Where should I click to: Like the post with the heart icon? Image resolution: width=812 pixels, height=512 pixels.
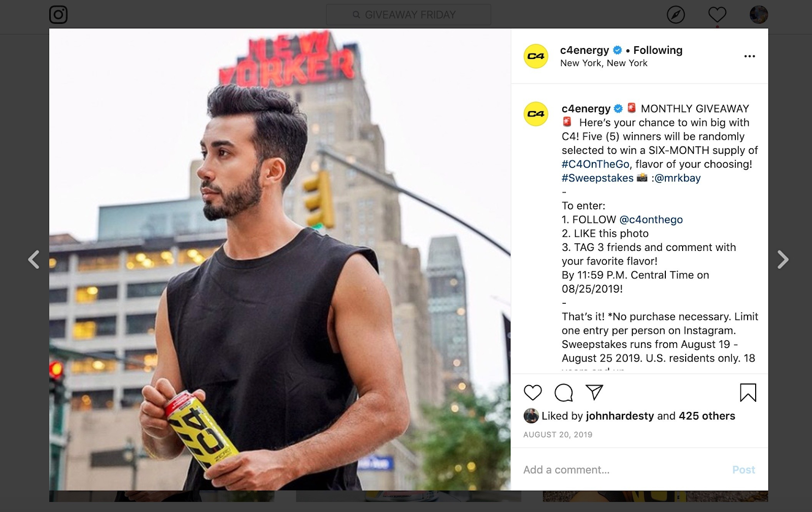[533, 393]
